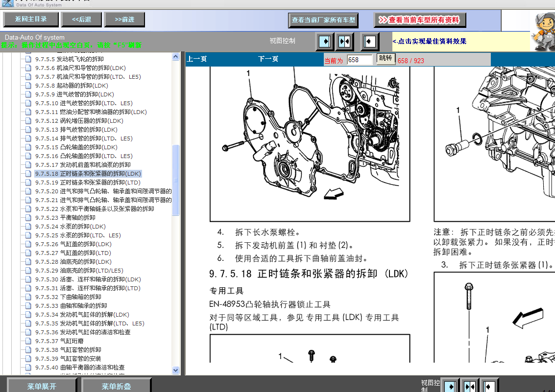Image resolution: width=555 pixels, height=392 pixels.
Task: Click bottom expand-right view control icon
Action: 450,386
